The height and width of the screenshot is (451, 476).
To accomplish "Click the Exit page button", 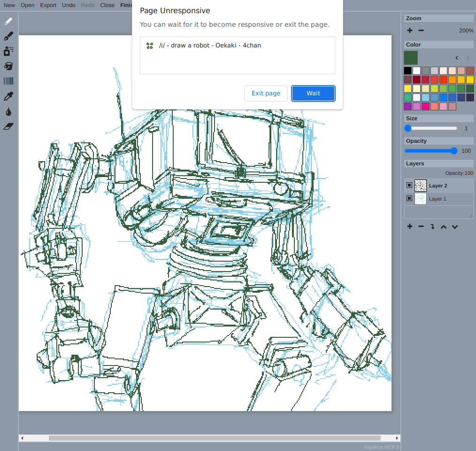I will [266, 93].
